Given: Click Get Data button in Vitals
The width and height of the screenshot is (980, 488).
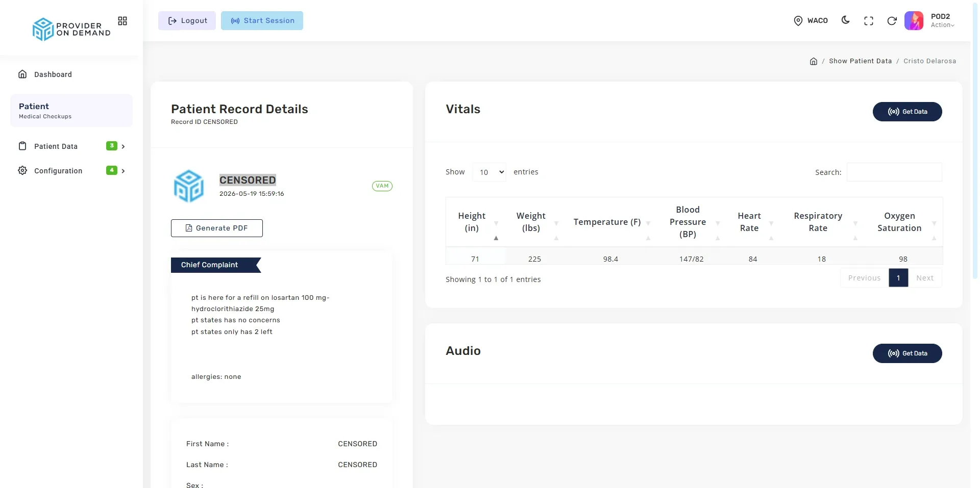Looking at the screenshot, I should [x=907, y=112].
